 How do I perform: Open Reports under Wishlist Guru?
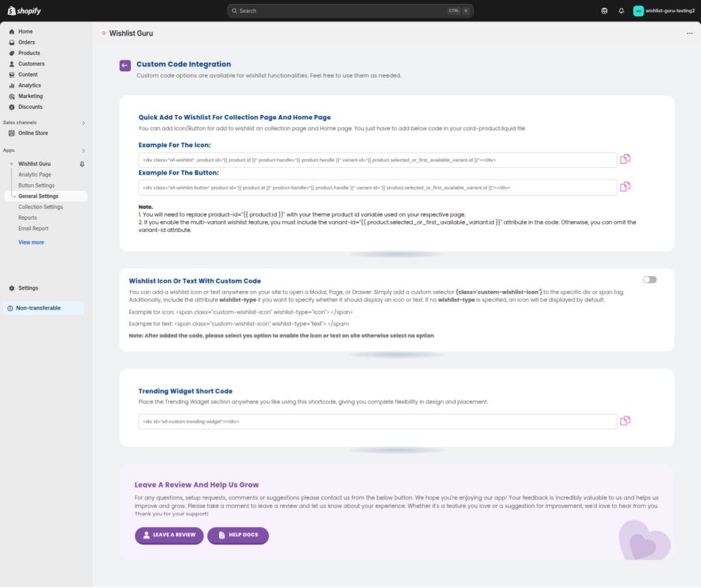pos(27,218)
